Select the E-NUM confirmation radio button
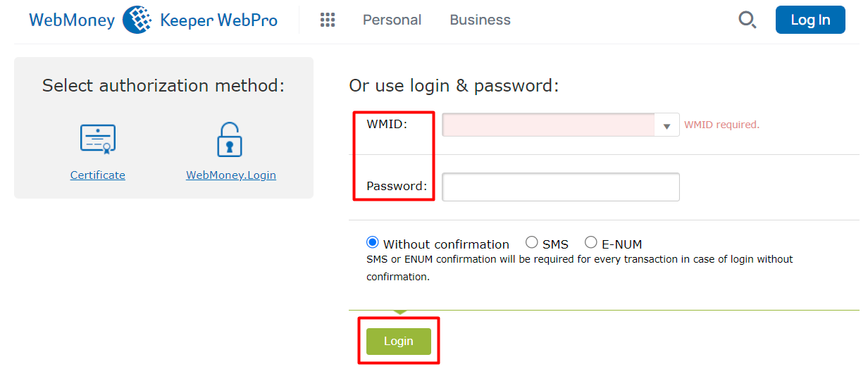This screenshot has width=868, height=369. click(591, 243)
